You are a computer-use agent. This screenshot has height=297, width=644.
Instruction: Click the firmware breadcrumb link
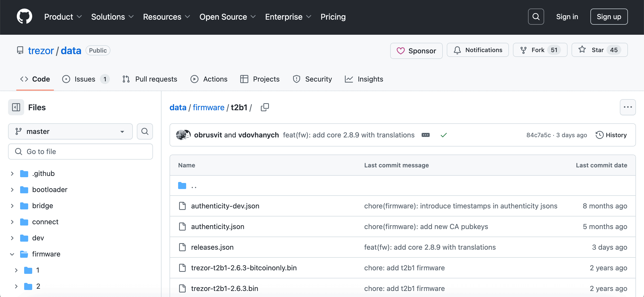coord(209,107)
